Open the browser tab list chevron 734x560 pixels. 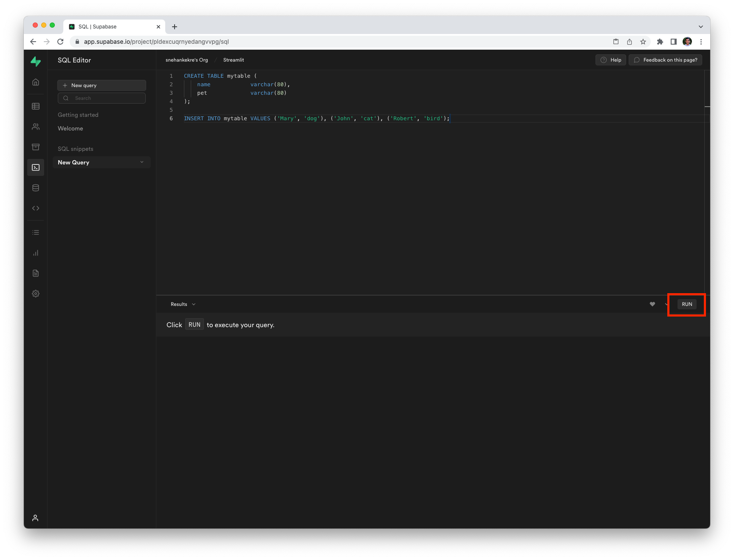pos(701,27)
